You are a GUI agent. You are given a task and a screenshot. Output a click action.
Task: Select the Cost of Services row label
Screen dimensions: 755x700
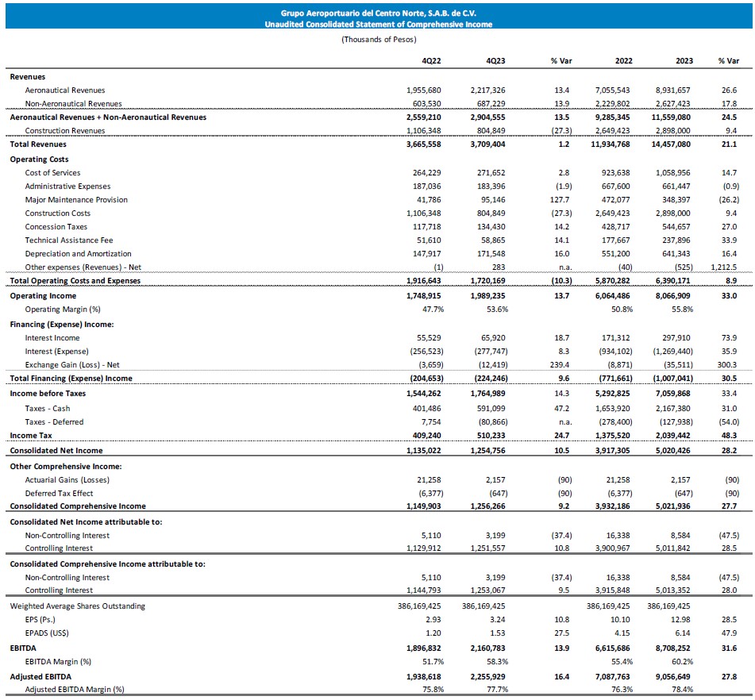[x=52, y=173]
